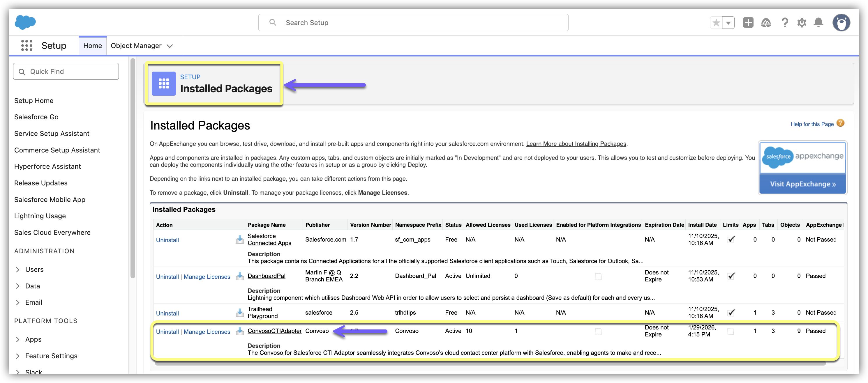
Task: Open the Favorites list dropdown arrow
Action: (728, 23)
